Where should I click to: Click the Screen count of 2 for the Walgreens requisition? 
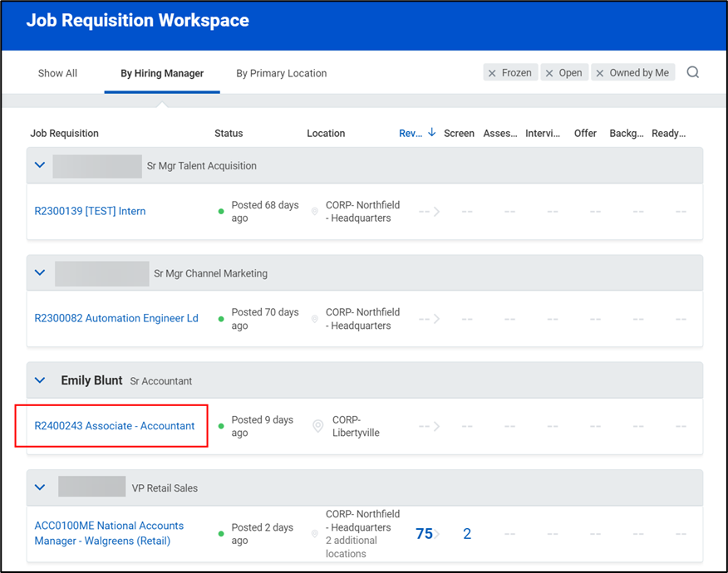point(466,534)
